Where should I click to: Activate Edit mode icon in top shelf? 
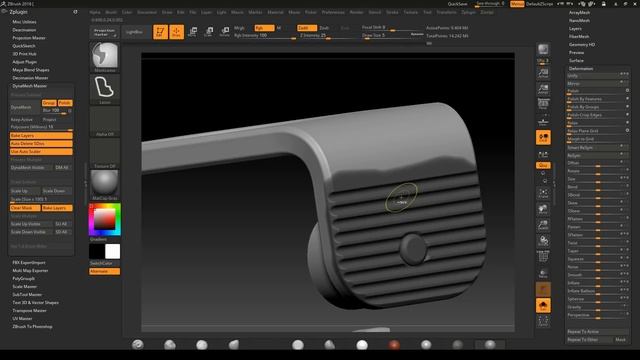[x=160, y=32]
